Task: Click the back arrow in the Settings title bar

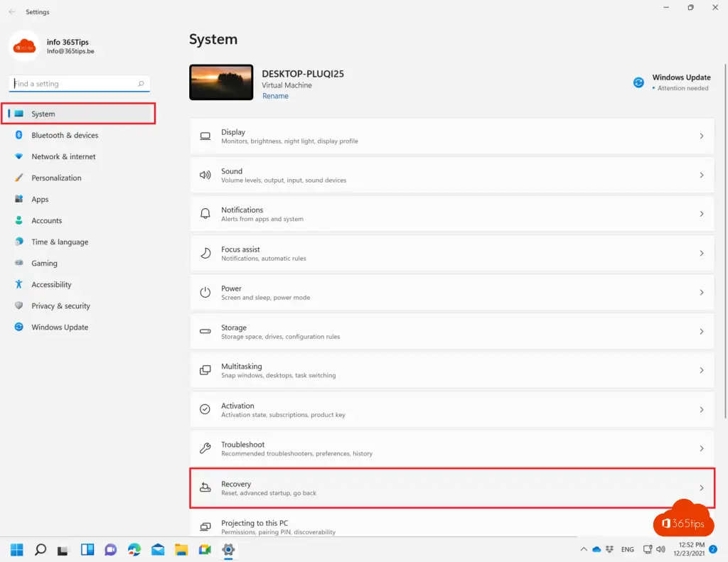Action: coord(11,12)
